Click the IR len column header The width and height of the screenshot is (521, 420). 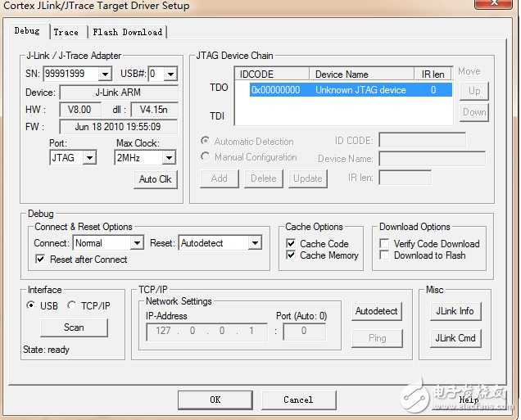click(x=433, y=74)
